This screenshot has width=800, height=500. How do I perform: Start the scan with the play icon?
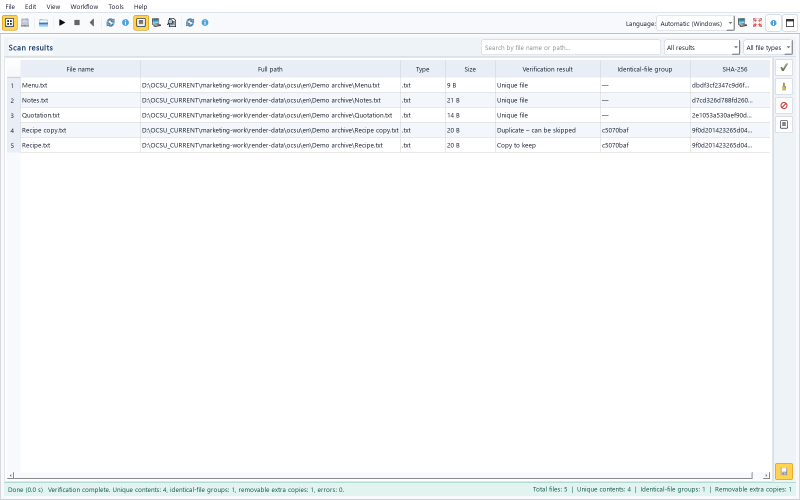tap(62, 22)
